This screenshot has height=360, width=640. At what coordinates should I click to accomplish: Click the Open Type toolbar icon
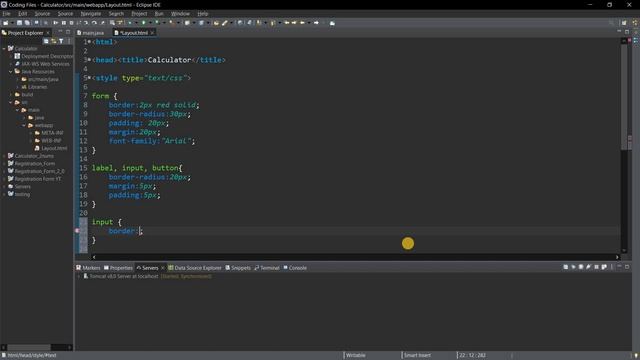tap(216, 23)
